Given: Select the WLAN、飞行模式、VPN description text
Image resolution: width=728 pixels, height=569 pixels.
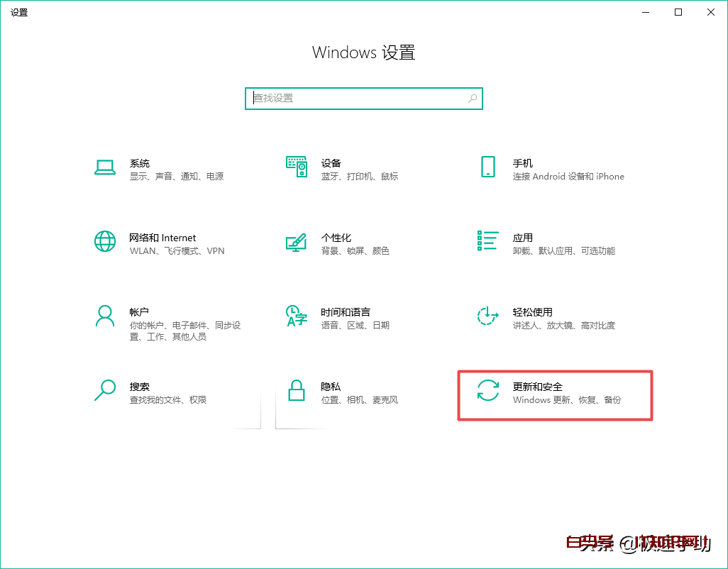Looking at the screenshot, I should click(x=177, y=251).
